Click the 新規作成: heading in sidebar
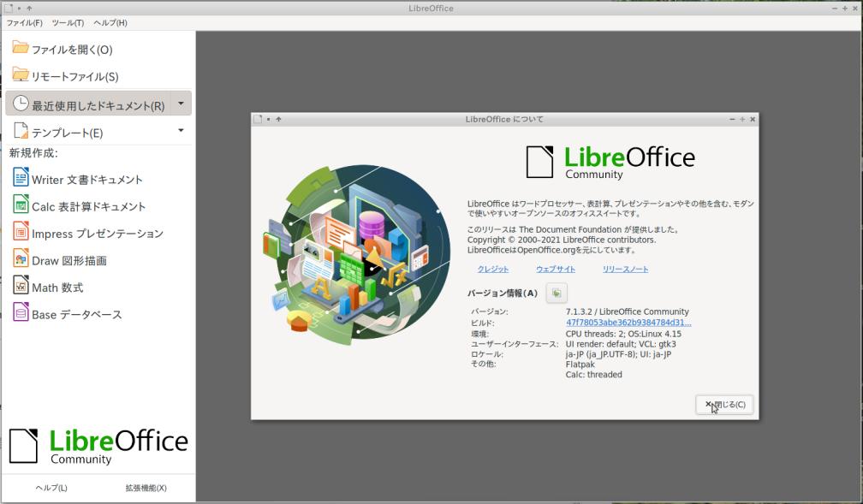863x504 pixels. [x=33, y=153]
